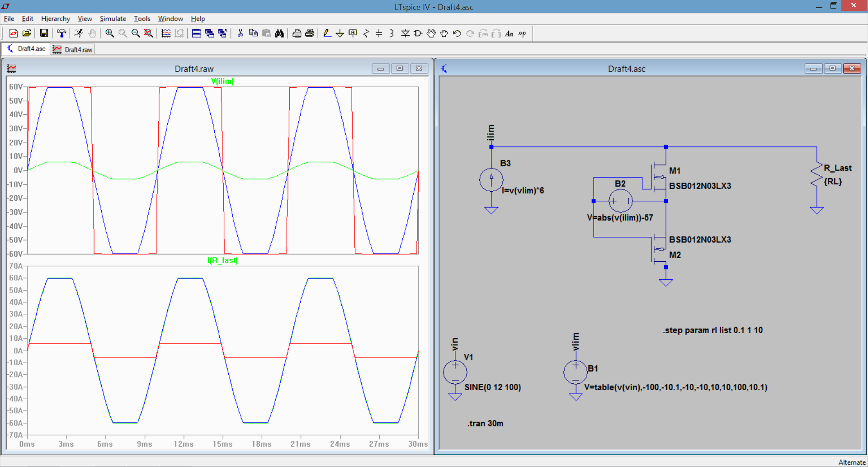The image size is (868, 467).
Task: Open component library with the gate icon
Action: pos(418,33)
